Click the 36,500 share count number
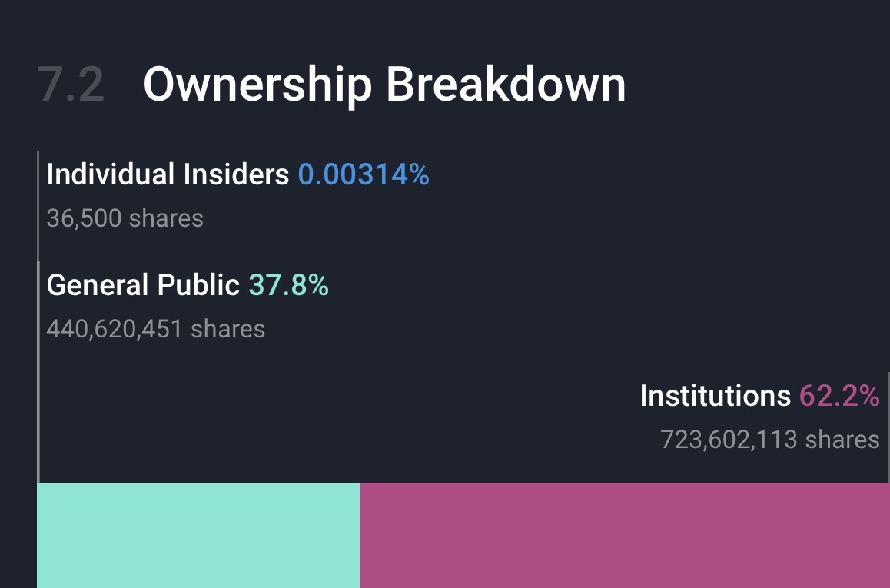Viewport: 890px width, 588px height. click(x=84, y=218)
